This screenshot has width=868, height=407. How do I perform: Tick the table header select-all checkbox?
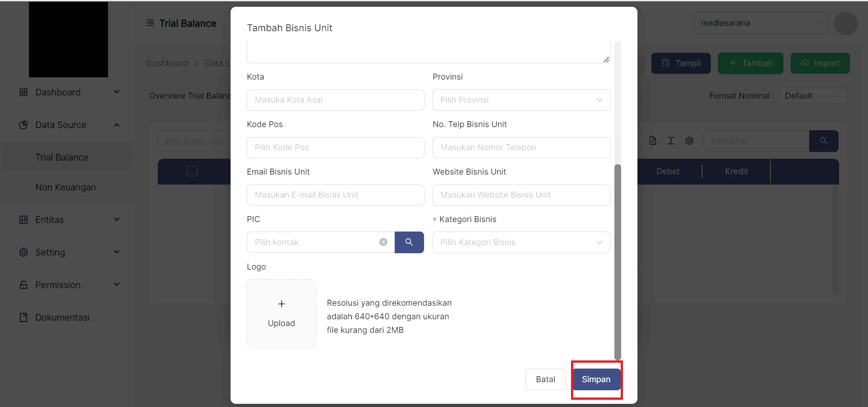[x=192, y=171]
